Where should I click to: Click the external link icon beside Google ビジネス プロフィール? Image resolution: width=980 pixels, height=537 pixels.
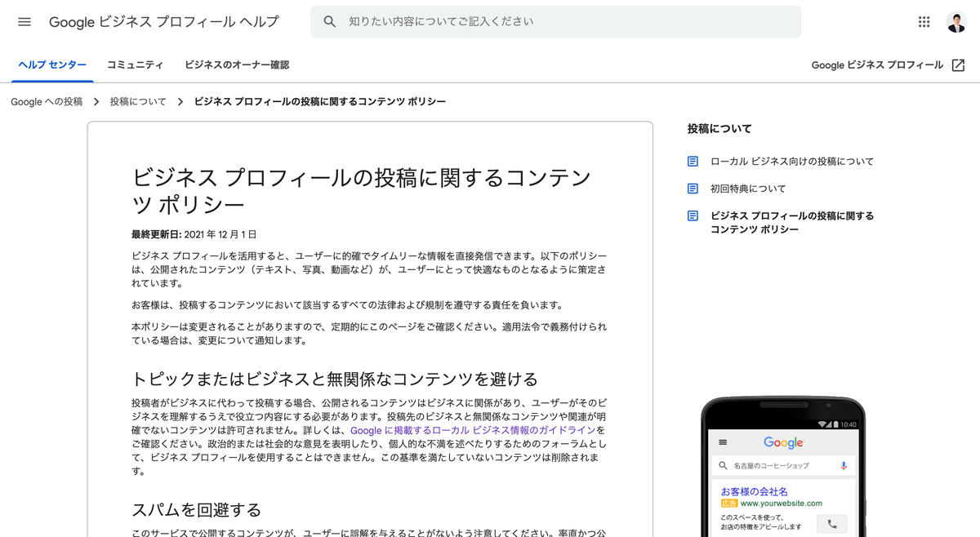coord(958,65)
